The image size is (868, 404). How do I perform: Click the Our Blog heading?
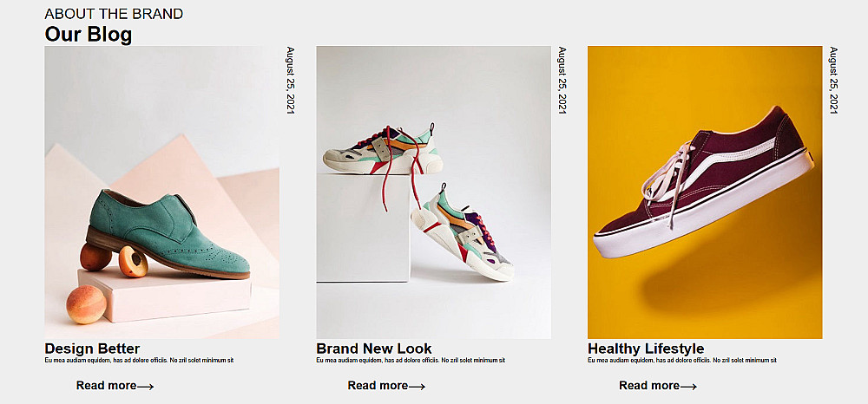(88, 35)
